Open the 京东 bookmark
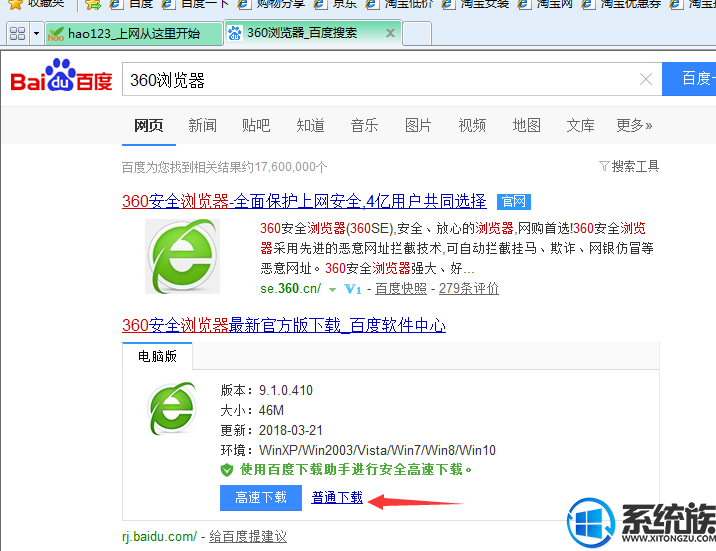This screenshot has width=716, height=551. [x=336, y=4]
